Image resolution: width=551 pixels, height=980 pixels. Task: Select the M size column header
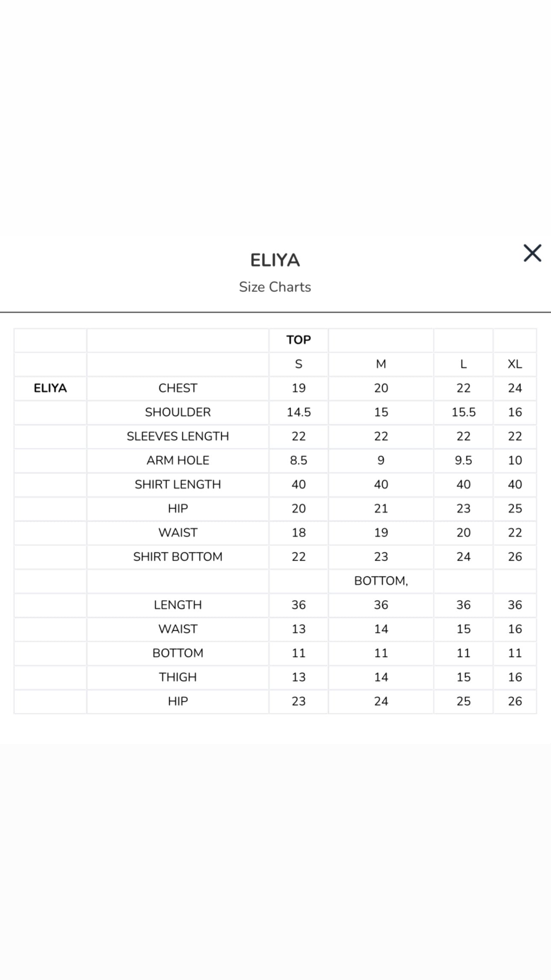click(381, 364)
